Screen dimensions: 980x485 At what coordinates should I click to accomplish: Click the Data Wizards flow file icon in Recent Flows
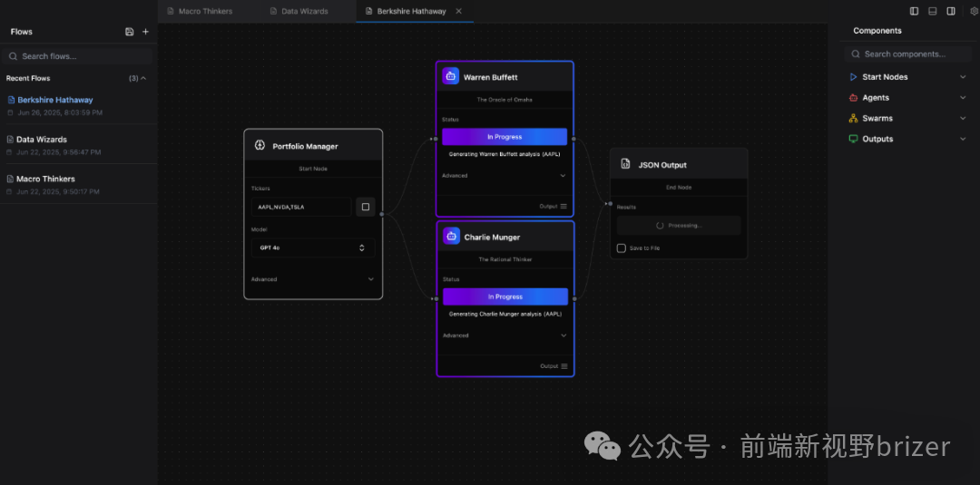tap(10, 140)
